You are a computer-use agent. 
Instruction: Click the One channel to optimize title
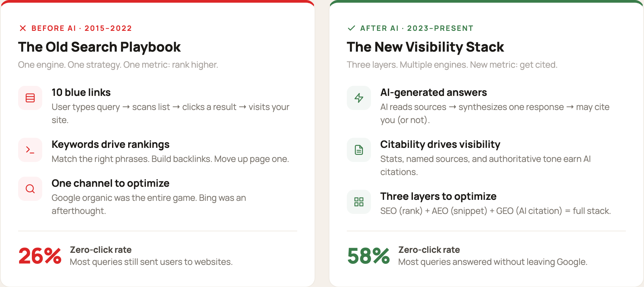tap(110, 183)
